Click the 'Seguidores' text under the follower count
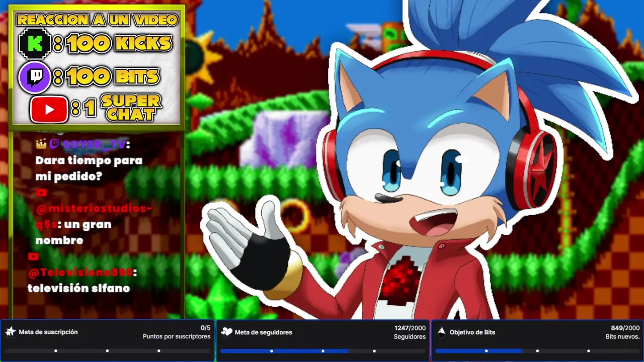The width and height of the screenshot is (644, 362). click(410, 336)
